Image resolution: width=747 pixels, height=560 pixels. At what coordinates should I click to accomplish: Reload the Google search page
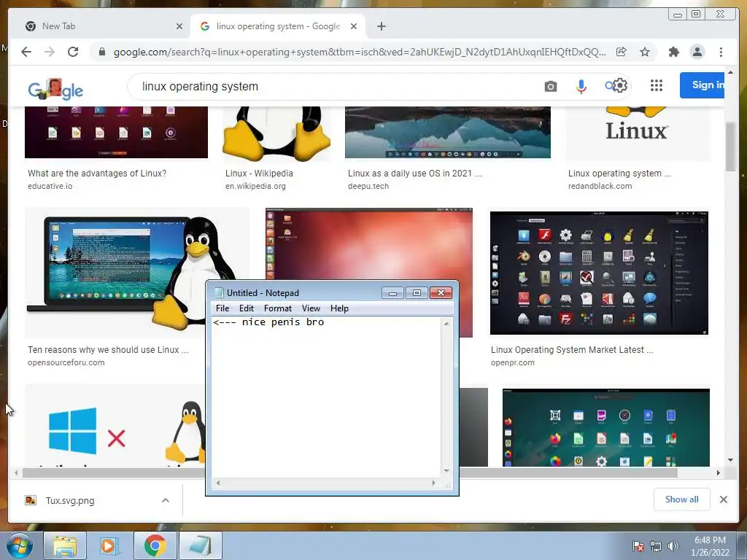click(73, 52)
